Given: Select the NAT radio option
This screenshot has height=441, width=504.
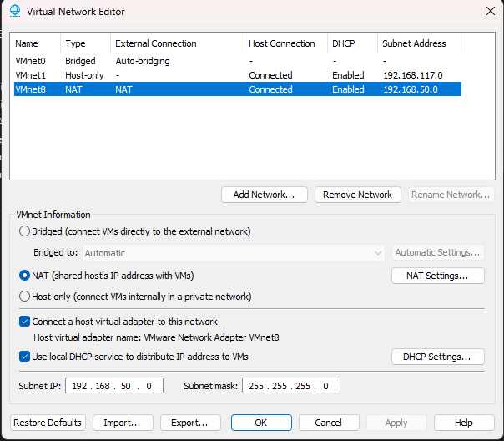Looking at the screenshot, I should tap(25, 276).
